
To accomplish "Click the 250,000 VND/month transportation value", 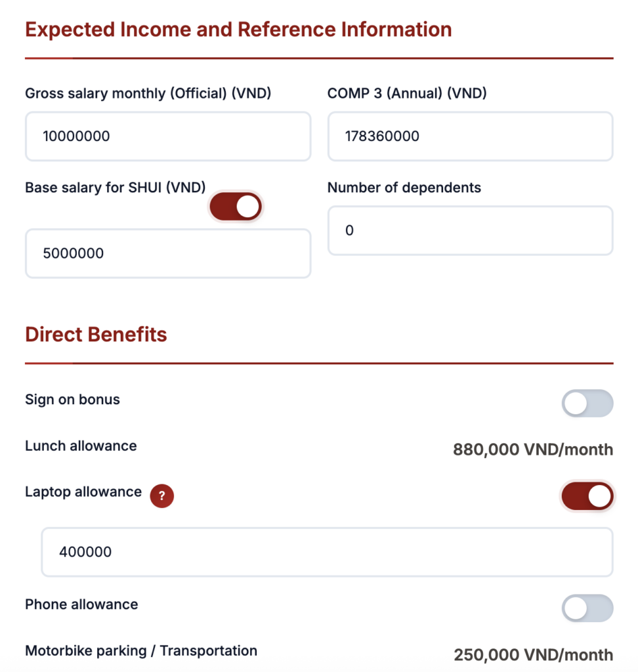I will click(533, 655).
